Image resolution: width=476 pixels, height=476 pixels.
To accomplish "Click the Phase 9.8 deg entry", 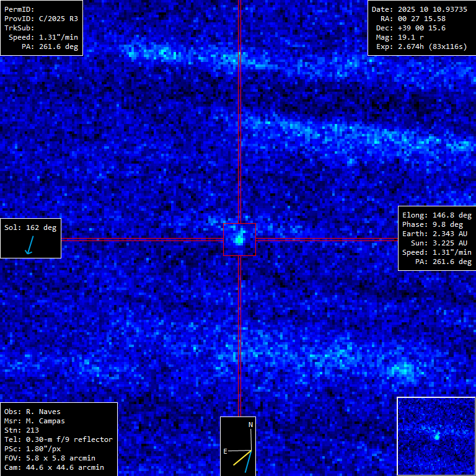I will pos(437,224).
